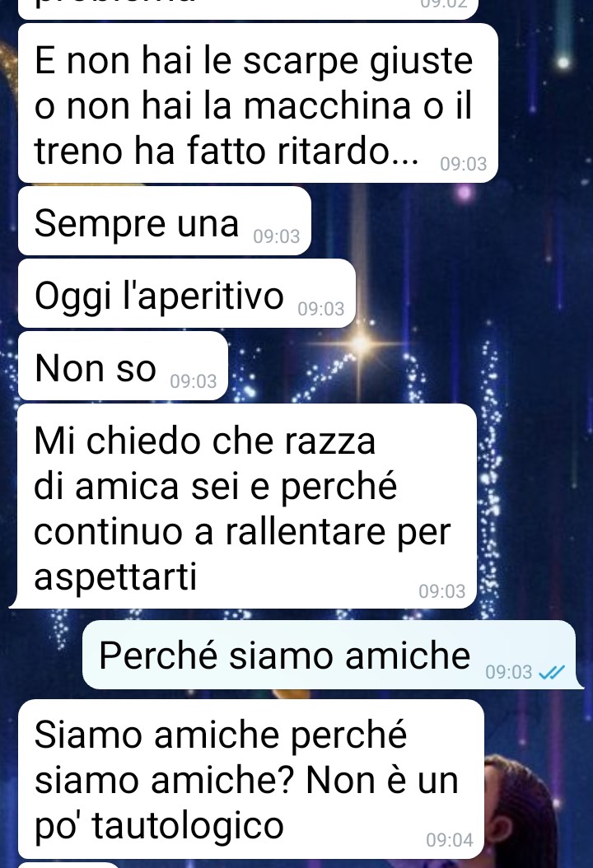Tap the cut-off message bubble at bottom

click(69, 865)
